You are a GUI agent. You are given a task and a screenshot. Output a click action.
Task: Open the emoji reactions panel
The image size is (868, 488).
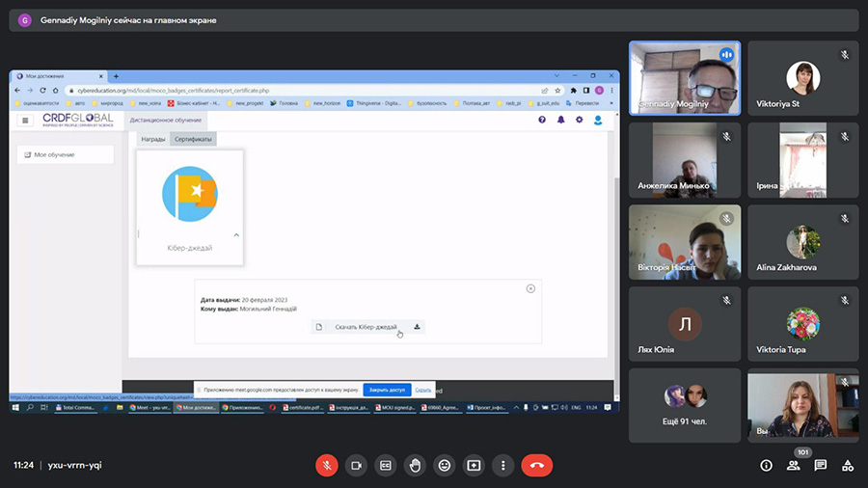444,465
